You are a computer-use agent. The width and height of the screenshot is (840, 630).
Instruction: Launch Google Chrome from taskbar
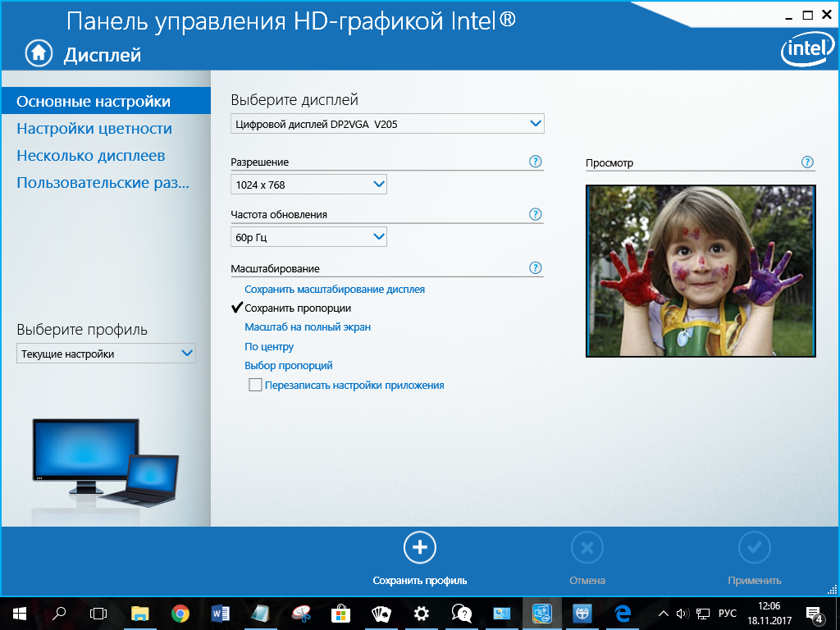(180, 614)
